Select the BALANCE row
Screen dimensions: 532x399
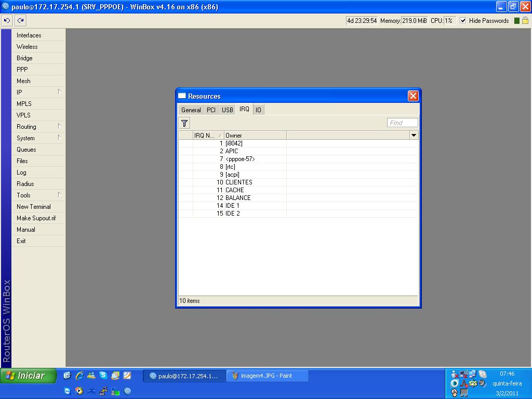[x=298, y=198]
